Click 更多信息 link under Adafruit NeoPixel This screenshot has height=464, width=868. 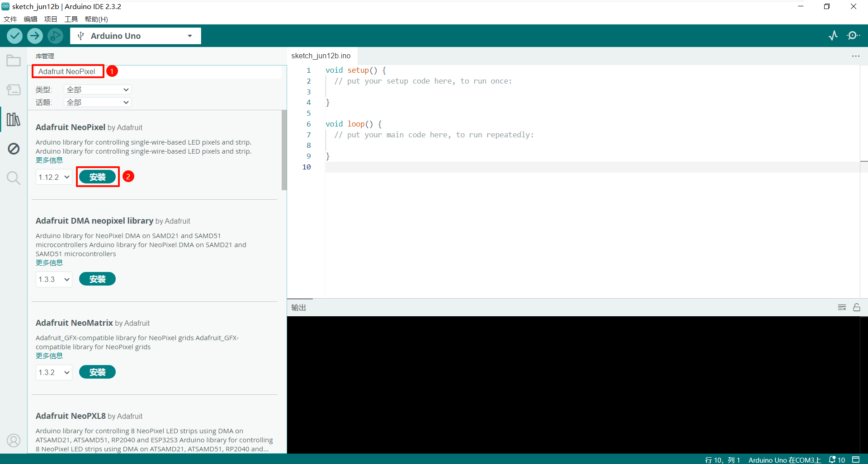[49, 160]
